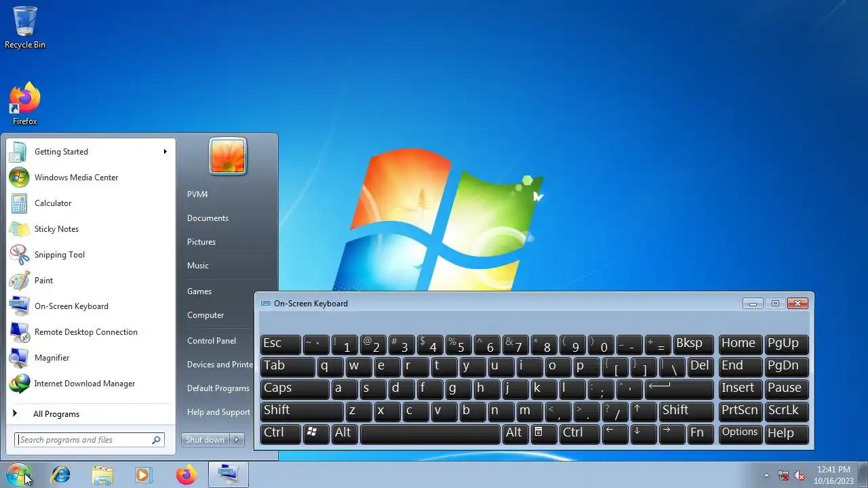Open Control Panel
Image resolution: width=868 pixels, height=488 pixels.
(212, 341)
